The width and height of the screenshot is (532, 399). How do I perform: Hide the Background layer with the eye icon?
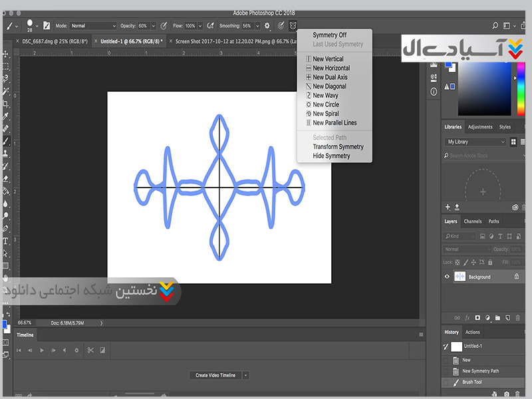tap(447, 277)
